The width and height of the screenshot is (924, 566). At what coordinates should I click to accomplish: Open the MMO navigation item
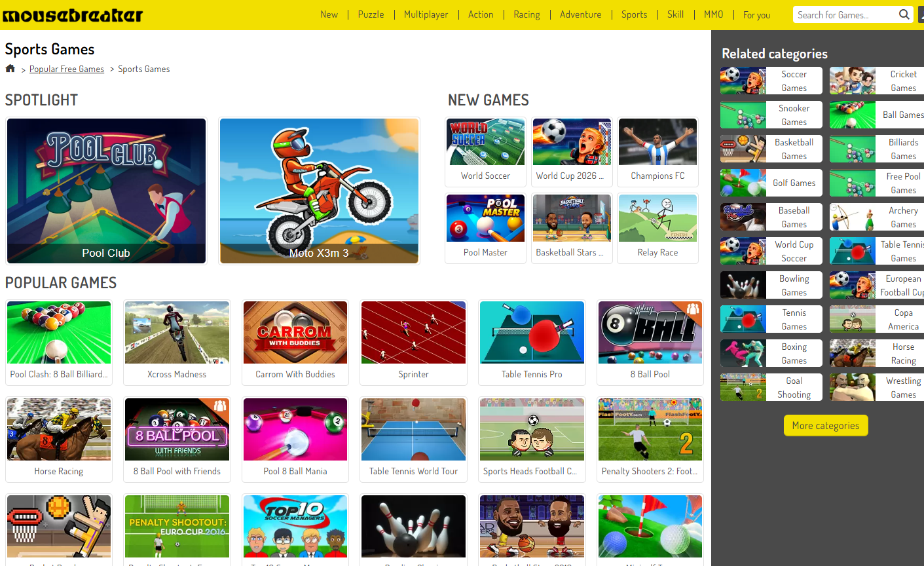pyautogui.click(x=713, y=14)
